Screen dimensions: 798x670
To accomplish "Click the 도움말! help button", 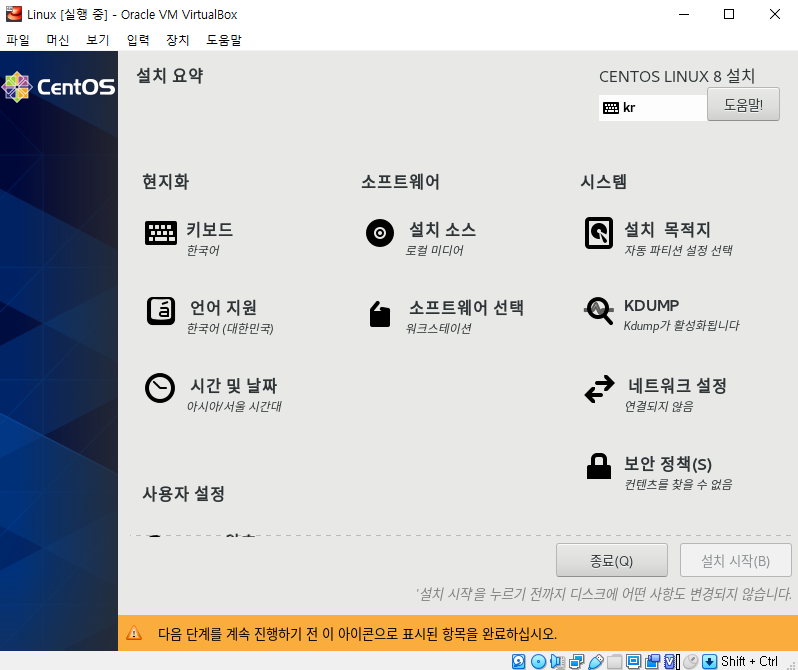I will point(743,104).
